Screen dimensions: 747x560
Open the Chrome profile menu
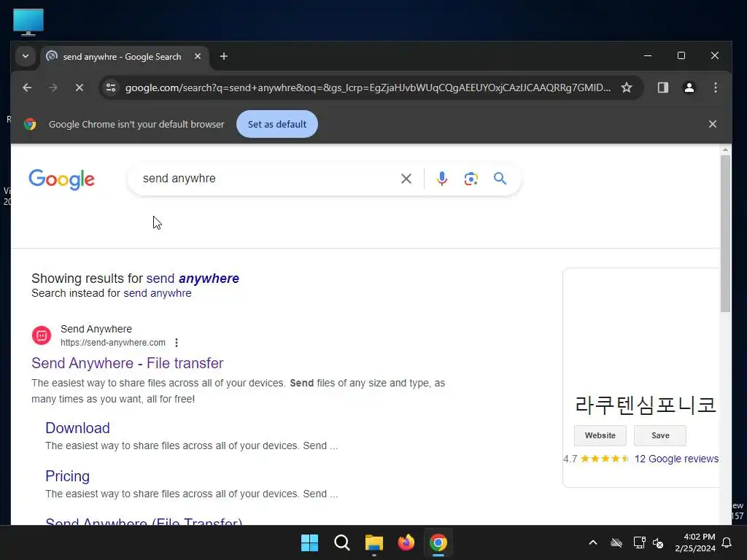coord(689,87)
